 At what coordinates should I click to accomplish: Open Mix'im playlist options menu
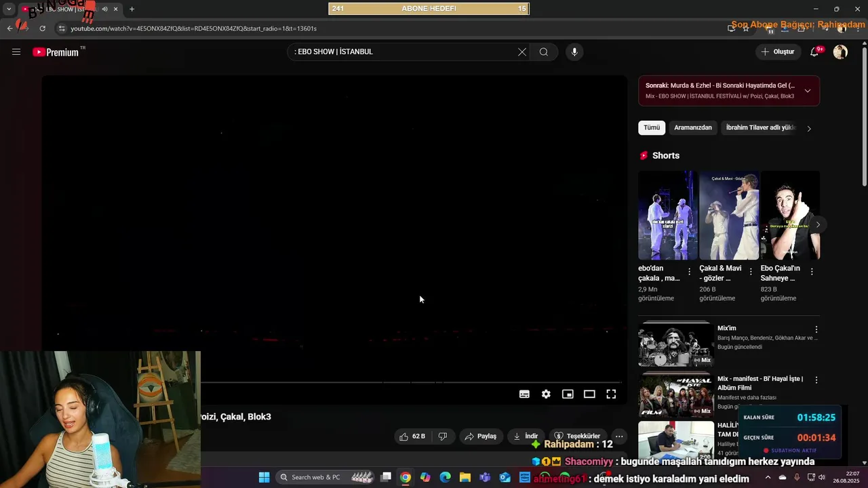tap(816, 329)
